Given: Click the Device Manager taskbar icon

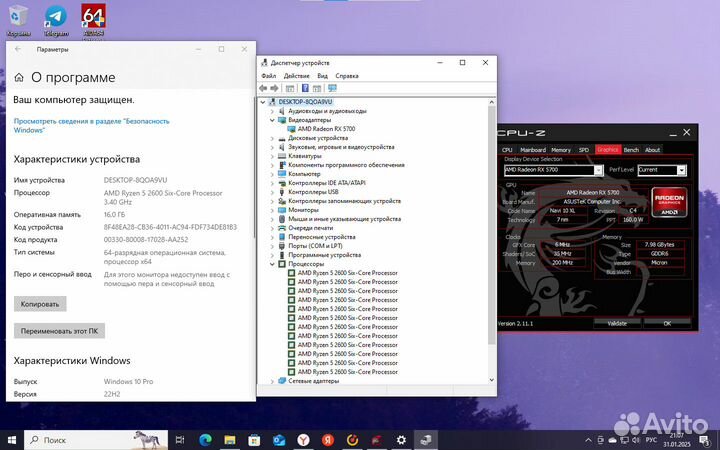Looking at the screenshot, I should [426, 440].
